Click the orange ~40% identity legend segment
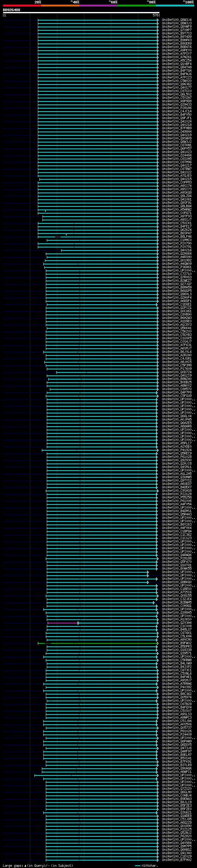 click(x=60, y=6)
